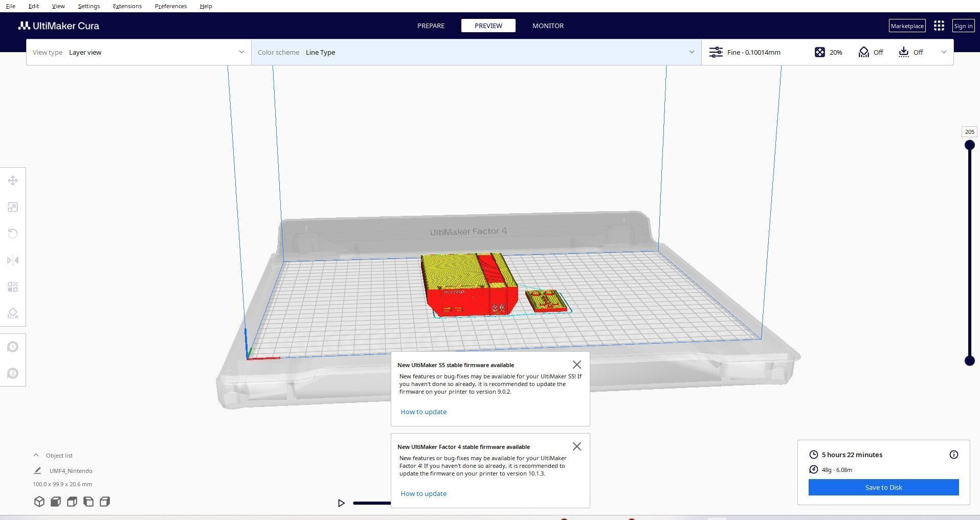
Task: Open the Preferences menu
Action: coord(171,6)
